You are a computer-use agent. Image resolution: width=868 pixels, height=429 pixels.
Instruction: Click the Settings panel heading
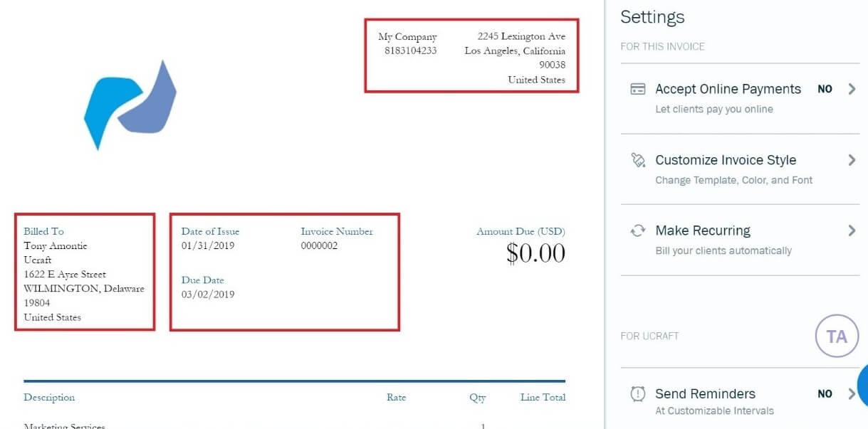pos(652,16)
